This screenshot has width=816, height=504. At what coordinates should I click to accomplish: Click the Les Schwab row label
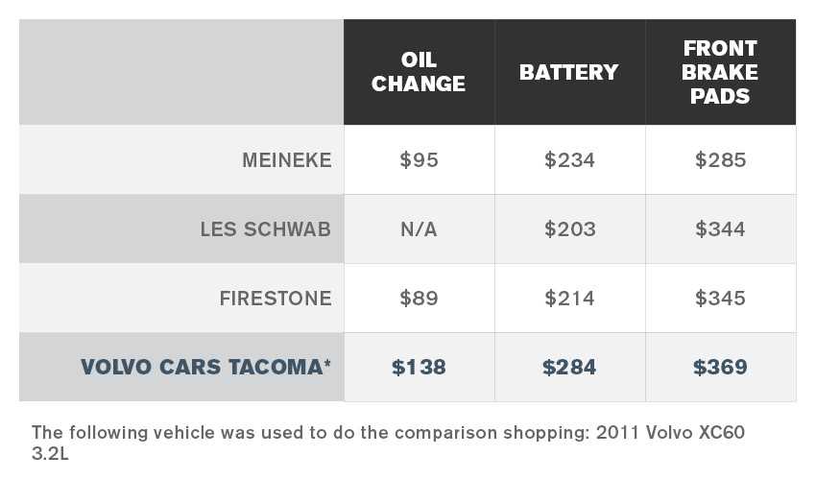pos(265,229)
